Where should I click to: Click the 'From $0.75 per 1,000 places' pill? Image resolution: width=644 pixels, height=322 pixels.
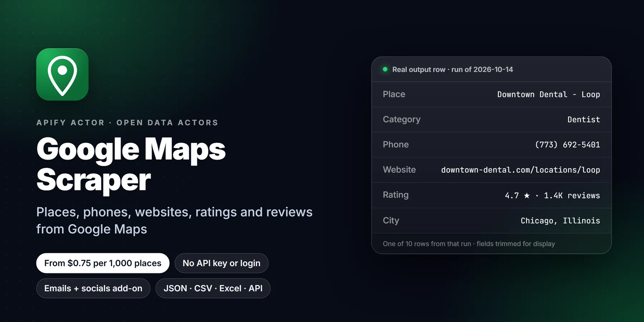click(103, 263)
